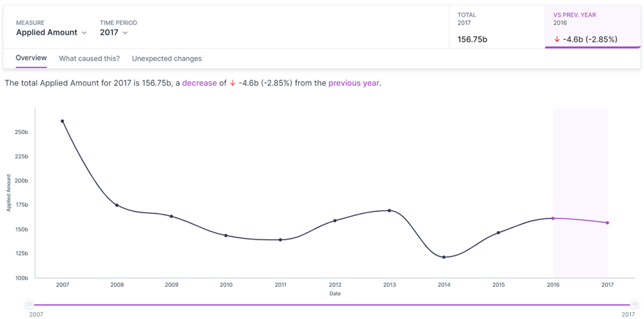This screenshot has height=319, width=644.
Task: Click the 2007 data point on chart
Action: pyautogui.click(x=63, y=121)
